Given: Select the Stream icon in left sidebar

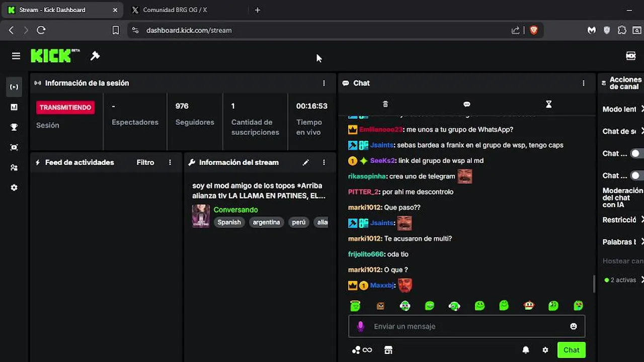Looking at the screenshot, I should pos(14,87).
